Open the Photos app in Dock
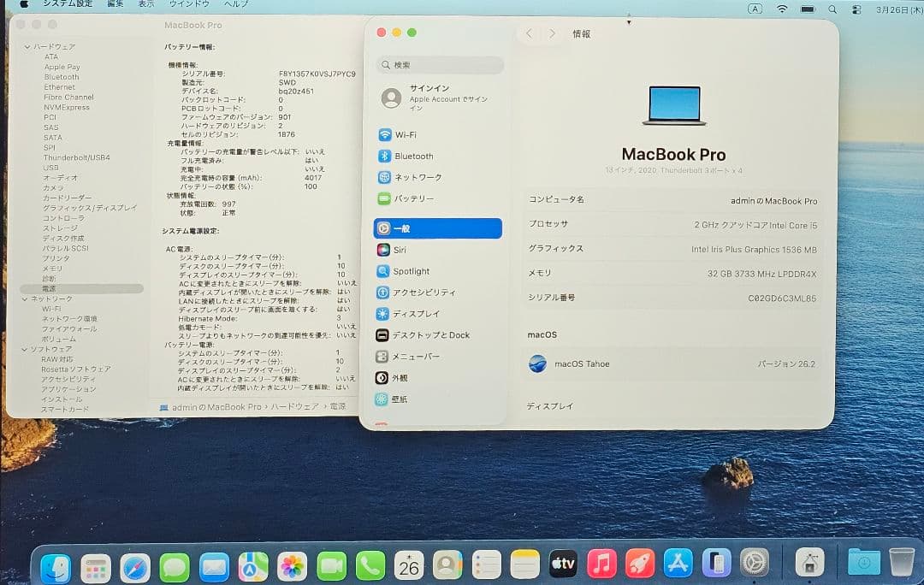 tap(293, 567)
